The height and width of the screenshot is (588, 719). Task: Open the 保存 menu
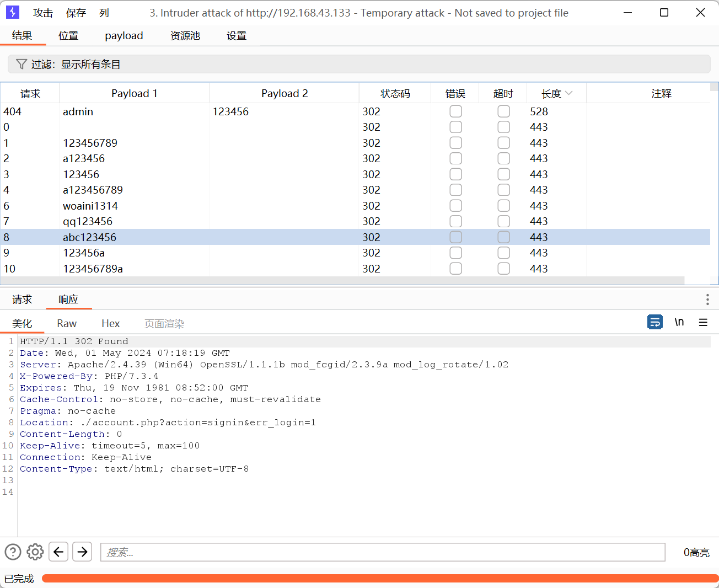pos(76,13)
